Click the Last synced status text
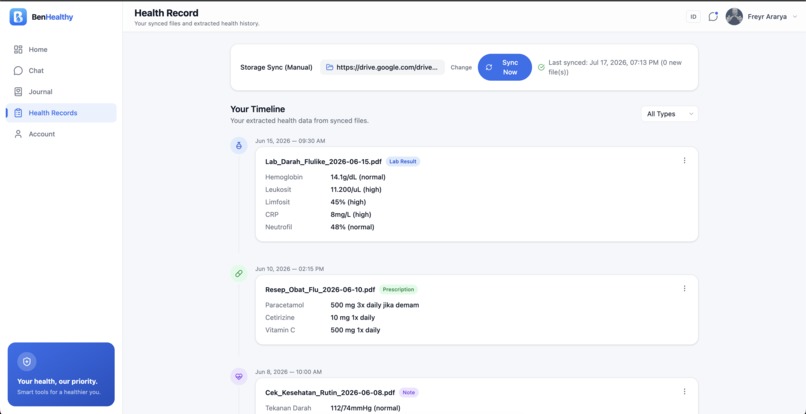806x414 pixels. click(615, 67)
